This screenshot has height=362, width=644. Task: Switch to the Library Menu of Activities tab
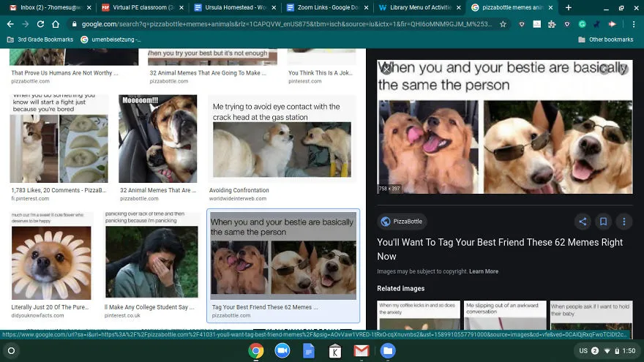(x=420, y=7)
